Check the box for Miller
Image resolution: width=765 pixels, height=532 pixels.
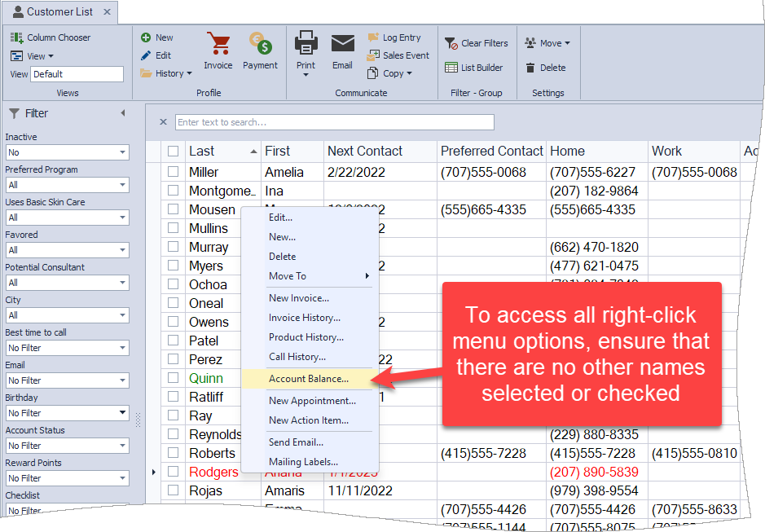[x=174, y=172]
